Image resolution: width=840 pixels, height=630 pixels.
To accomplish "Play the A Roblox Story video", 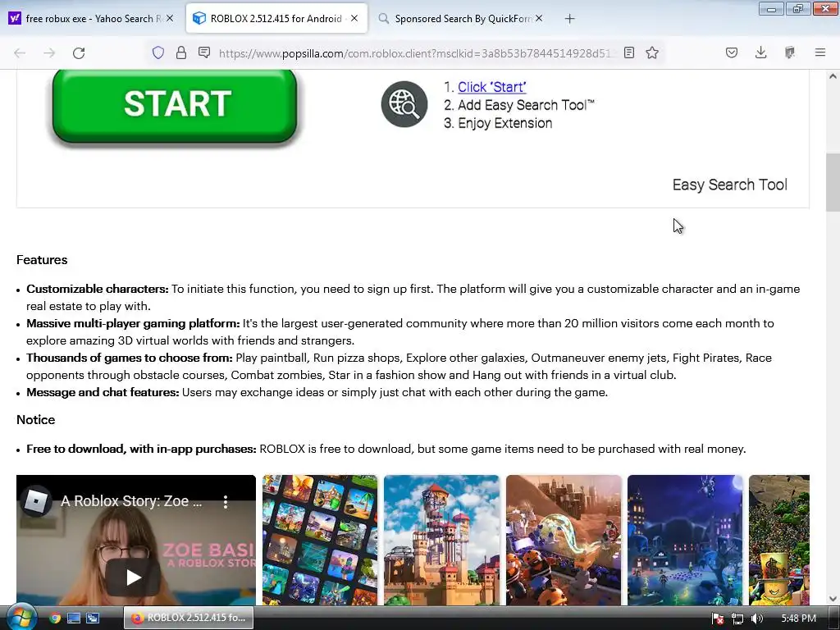I will click(134, 577).
